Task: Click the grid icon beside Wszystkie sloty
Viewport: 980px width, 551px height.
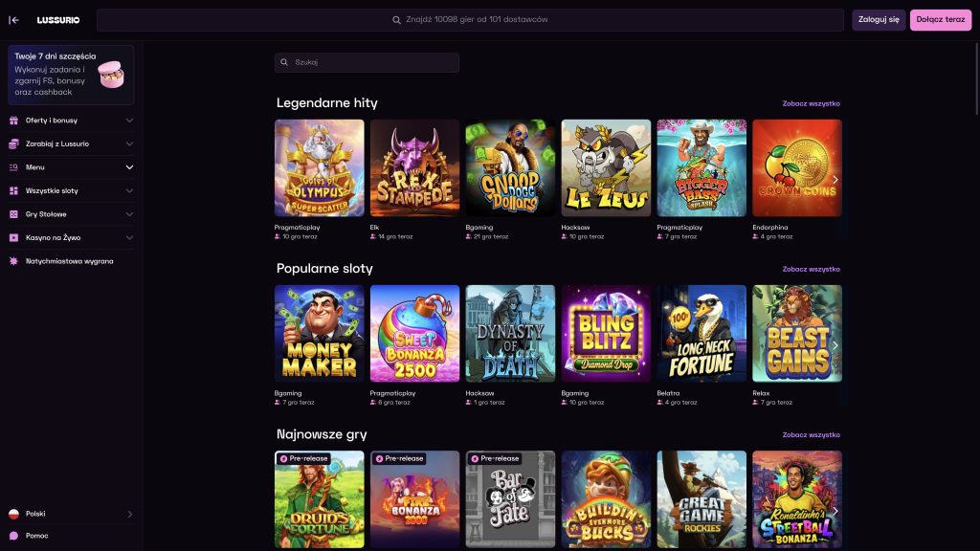Action: (x=13, y=190)
